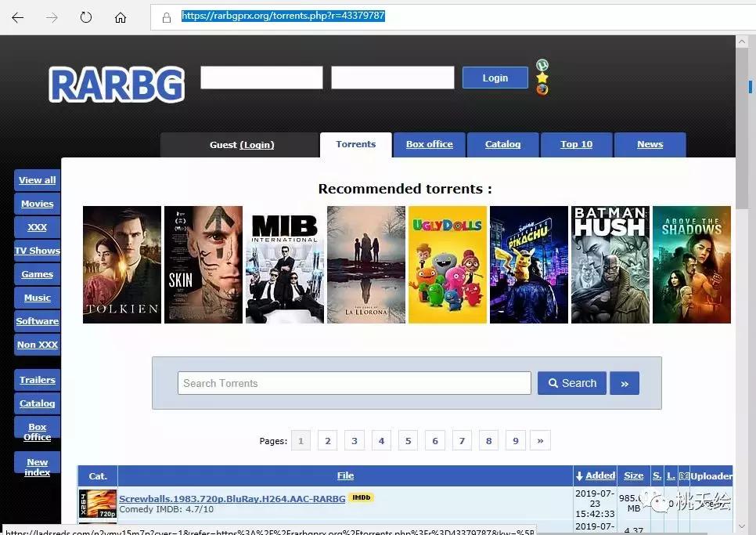Click the Firefox icon near Login
The image size is (756, 535).
542,89
